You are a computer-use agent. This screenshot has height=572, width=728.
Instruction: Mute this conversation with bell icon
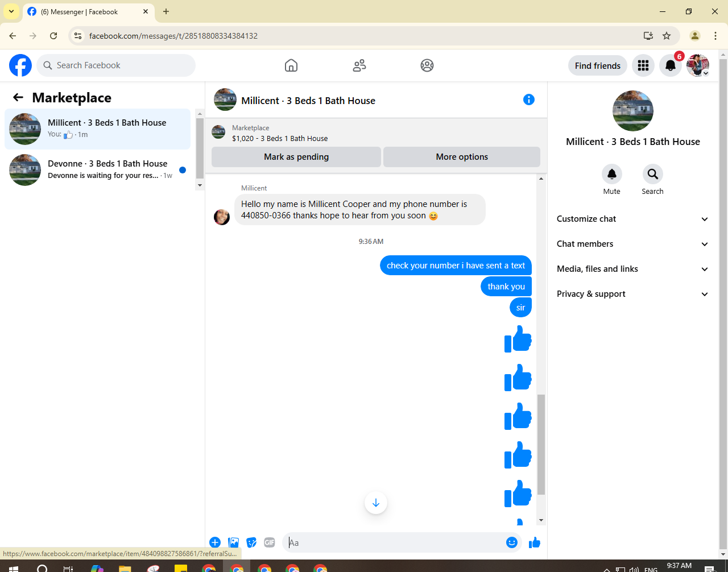[612, 174]
